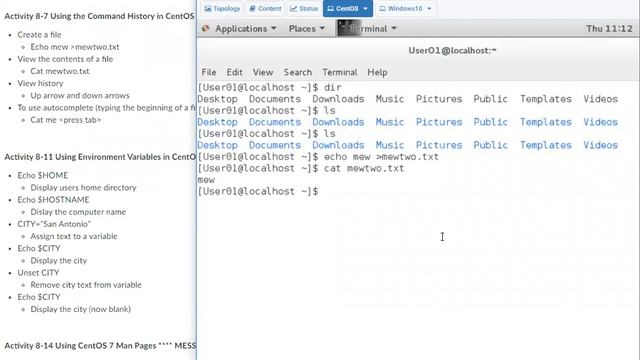Screen dimensions: 640x360
Task: Open the Terminal menu in menu bar
Action: (340, 72)
